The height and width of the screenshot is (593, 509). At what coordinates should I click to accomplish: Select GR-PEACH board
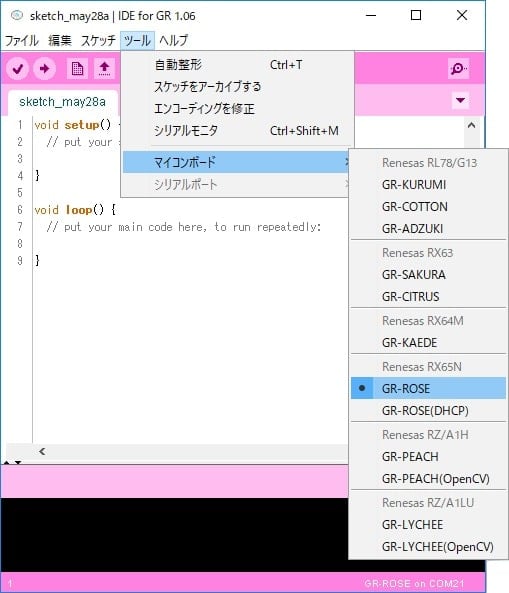coord(428,456)
